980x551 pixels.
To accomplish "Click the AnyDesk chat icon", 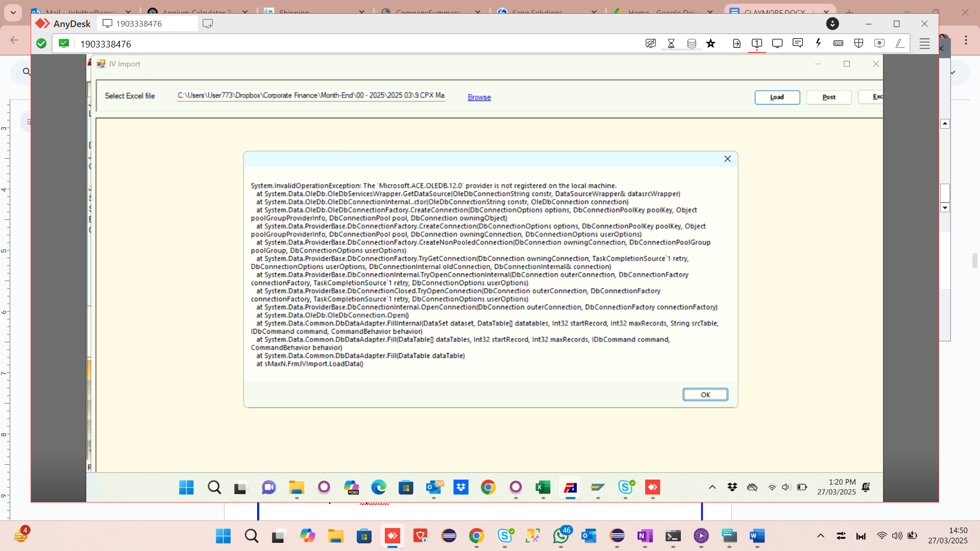I will coord(798,43).
